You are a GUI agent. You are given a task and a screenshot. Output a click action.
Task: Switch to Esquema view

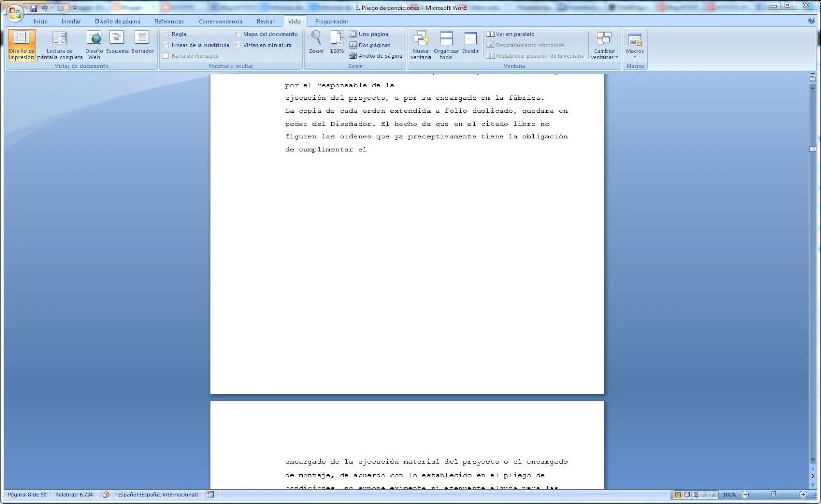click(x=117, y=42)
